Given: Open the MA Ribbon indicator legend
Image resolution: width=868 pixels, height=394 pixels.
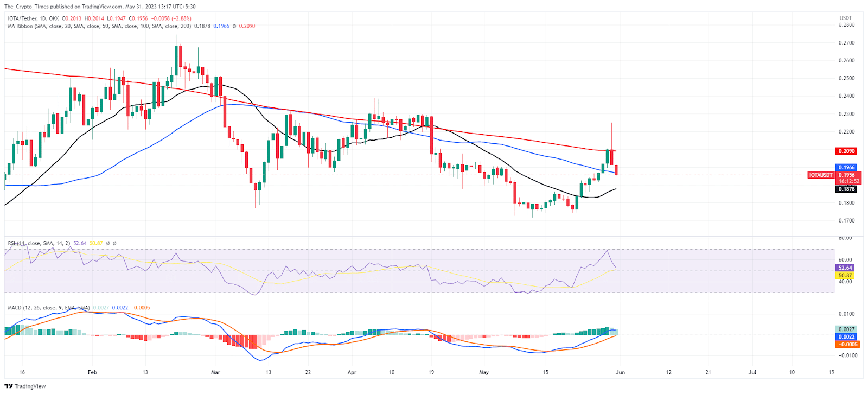Looking at the screenshot, I should tap(99, 26).
